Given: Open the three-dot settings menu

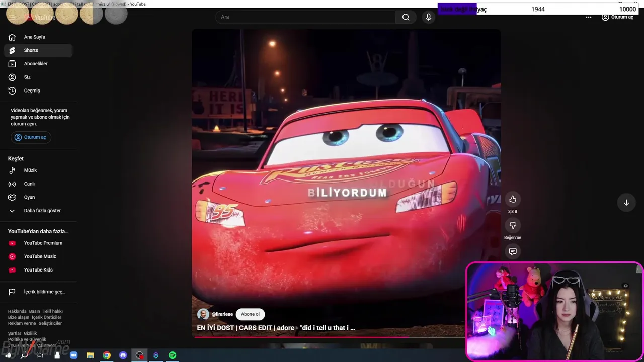Looking at the screenshot, I should click(589, 17).
